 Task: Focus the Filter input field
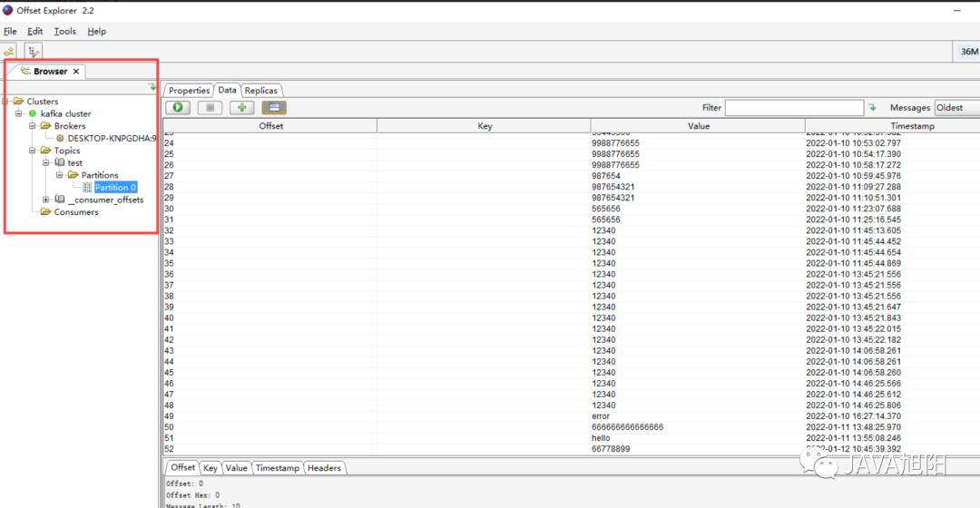coord(794,107)
